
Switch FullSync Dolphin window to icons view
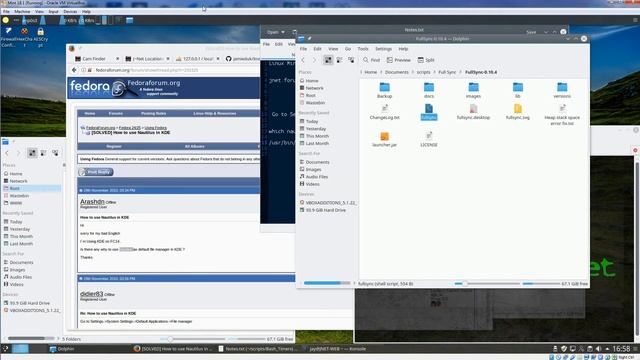(x=328, y=60)
